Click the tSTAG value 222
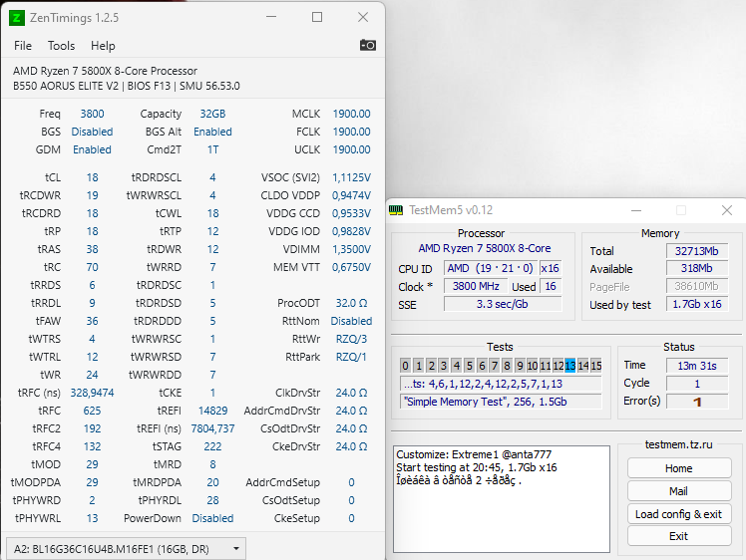The width and height of the screenshot is (746, 560). (x=212, y=446)
